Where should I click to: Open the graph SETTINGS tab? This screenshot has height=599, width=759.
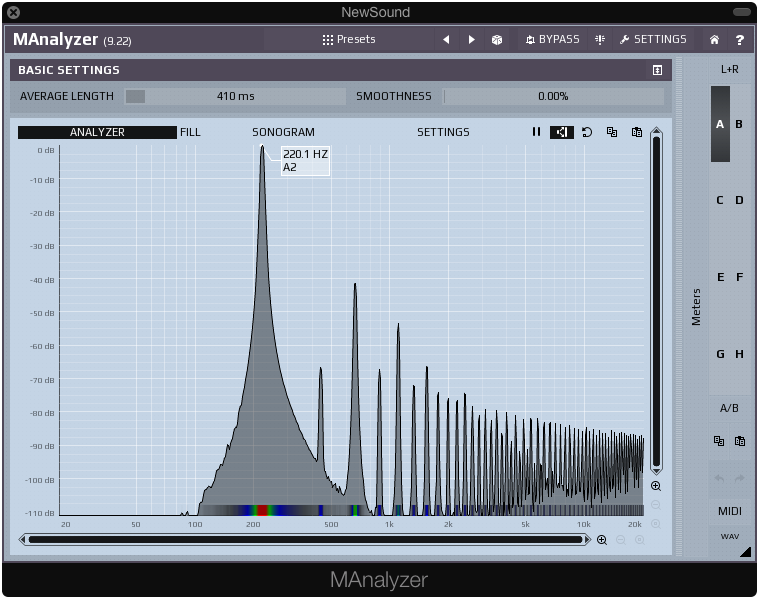click(x=443, y=132)
